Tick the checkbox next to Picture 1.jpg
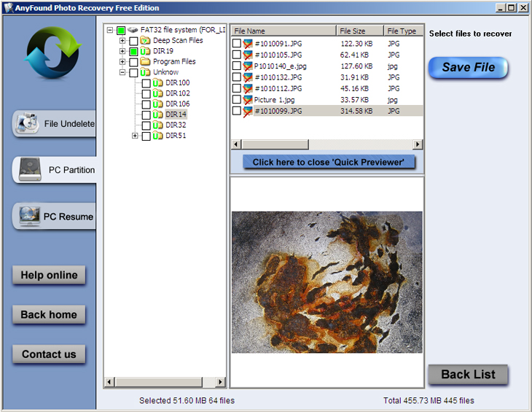532x412 pixels. pos(236,99)
